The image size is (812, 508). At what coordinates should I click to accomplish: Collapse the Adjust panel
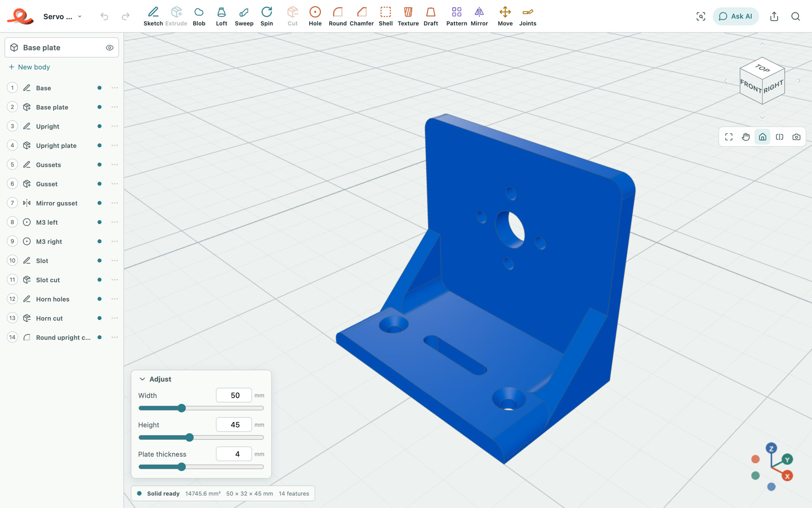coord(142,379)
